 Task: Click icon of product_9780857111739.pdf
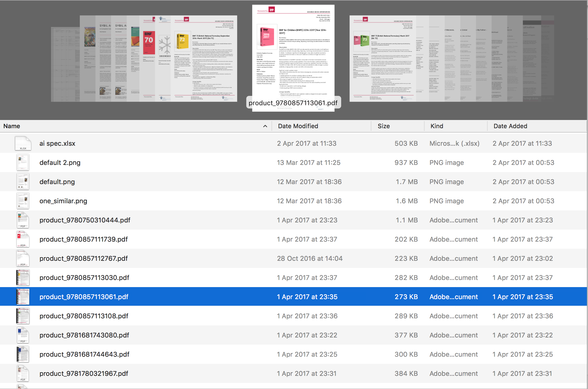(x=23, y=239)
